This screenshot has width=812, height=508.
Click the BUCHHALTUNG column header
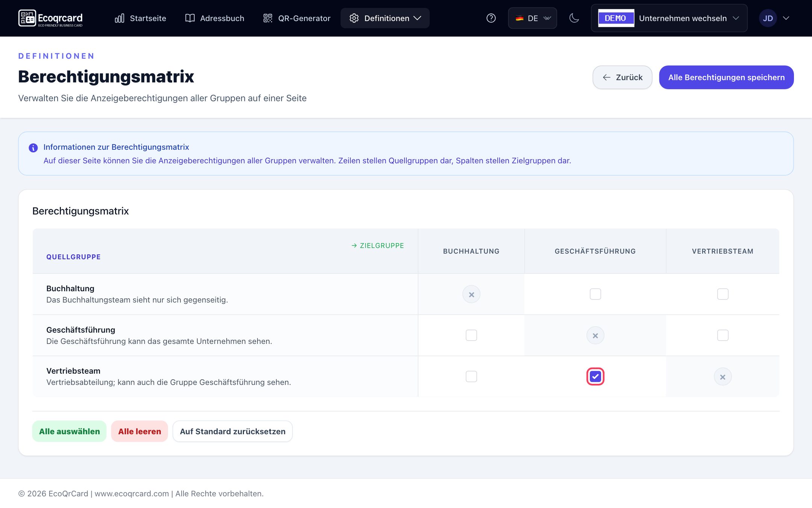point(471,251)
